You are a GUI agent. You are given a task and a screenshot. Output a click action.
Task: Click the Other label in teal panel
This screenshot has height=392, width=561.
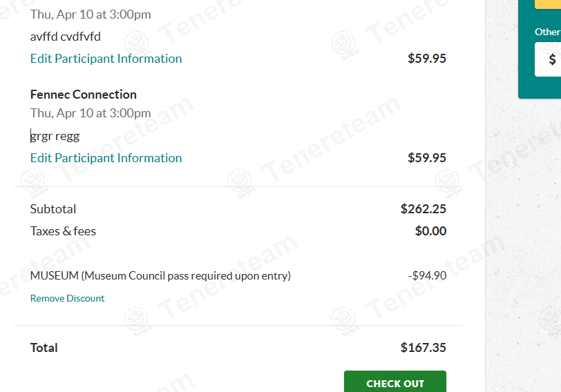coord(548,32)
